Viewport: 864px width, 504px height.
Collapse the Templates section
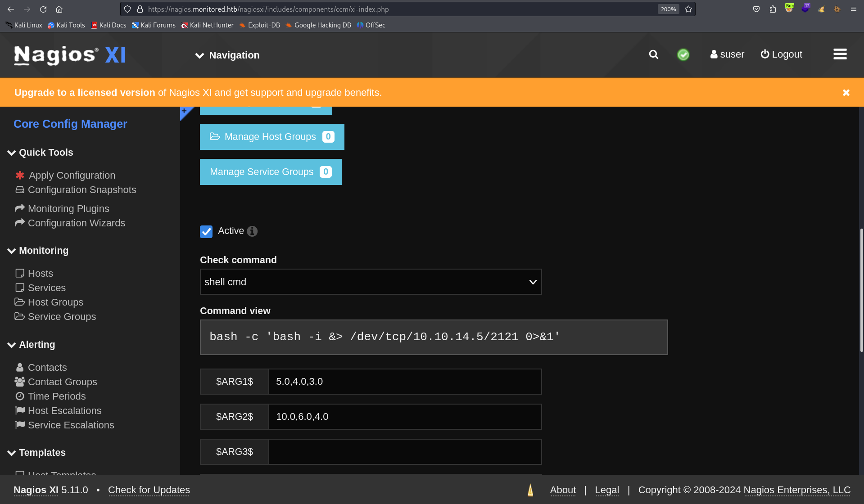(36, 453)
